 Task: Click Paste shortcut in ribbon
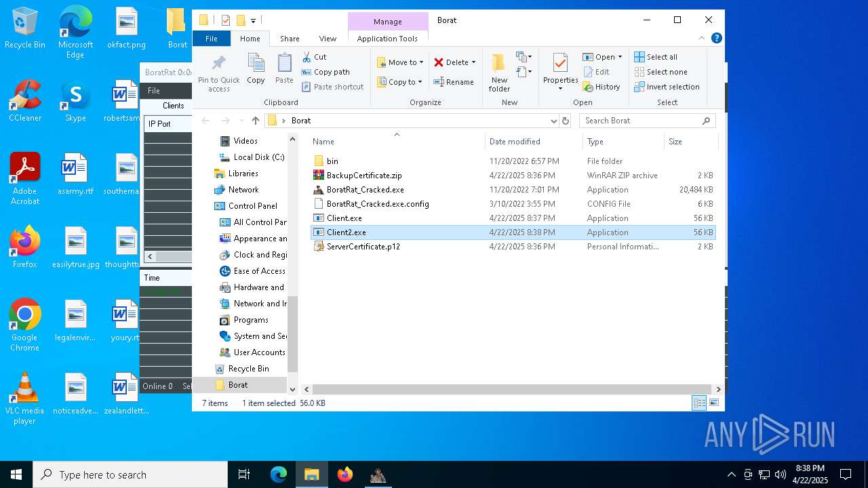tap(332, 87)
